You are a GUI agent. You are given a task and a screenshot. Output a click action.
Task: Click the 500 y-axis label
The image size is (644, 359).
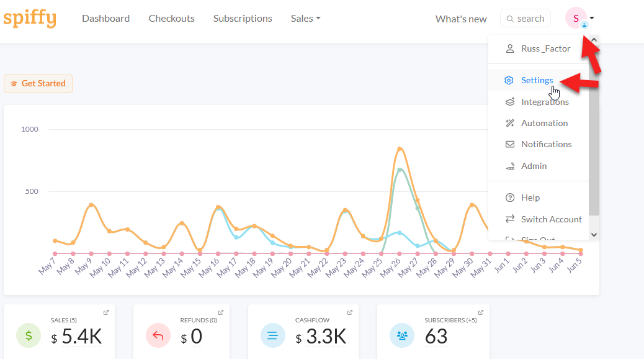[x=32, y=191]
